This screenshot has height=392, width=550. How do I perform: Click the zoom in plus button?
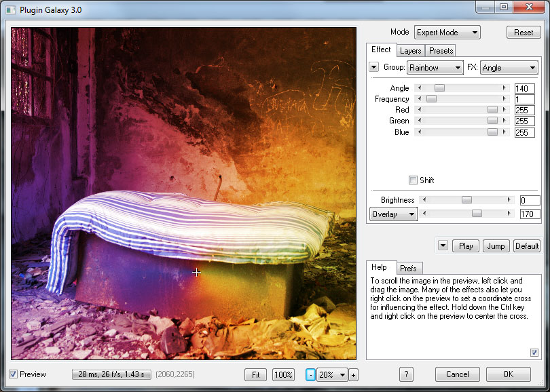353,374
